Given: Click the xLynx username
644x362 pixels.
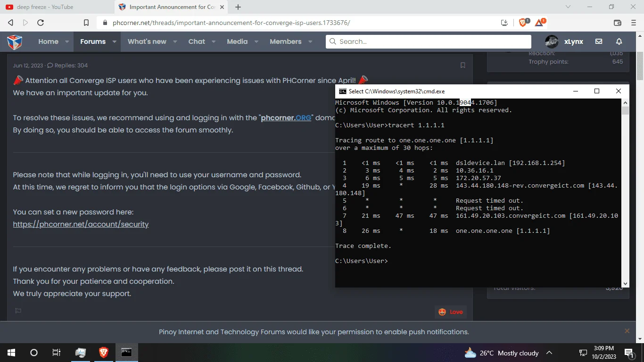Looking at the screenshot, I should coord(574,41).
